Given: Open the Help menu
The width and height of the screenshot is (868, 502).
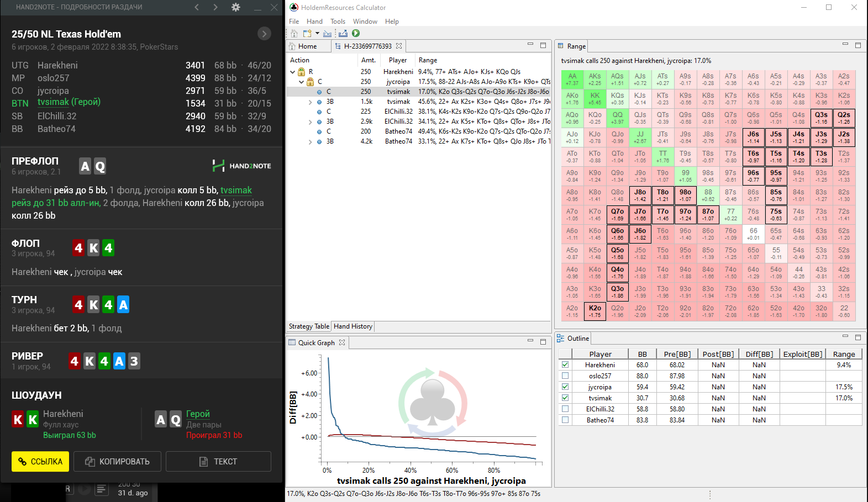Looking at the screenshot, I should point(392,22).
